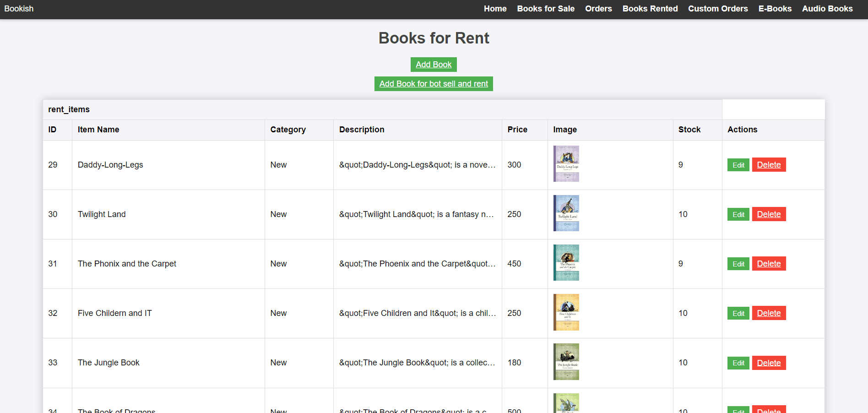Open the Orders menu item
Viewport: 868px width, 413px height.
pyautogui.click(x=598, y=9)
